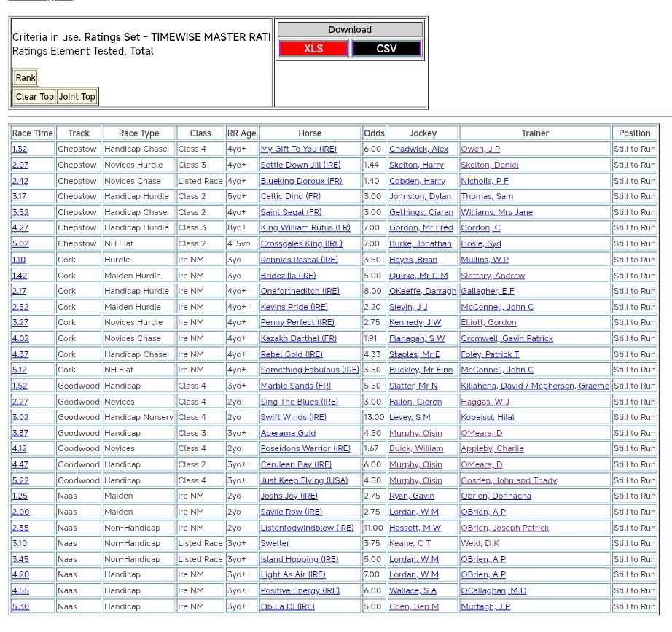Click the Odds column header
Screen dimensions: 672x632
[x=375, y=133]
